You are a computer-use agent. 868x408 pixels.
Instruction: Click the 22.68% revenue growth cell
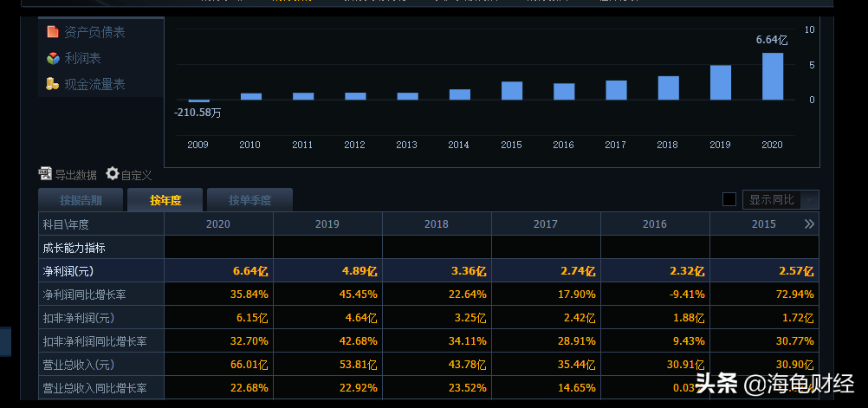(x=218, y=388)
